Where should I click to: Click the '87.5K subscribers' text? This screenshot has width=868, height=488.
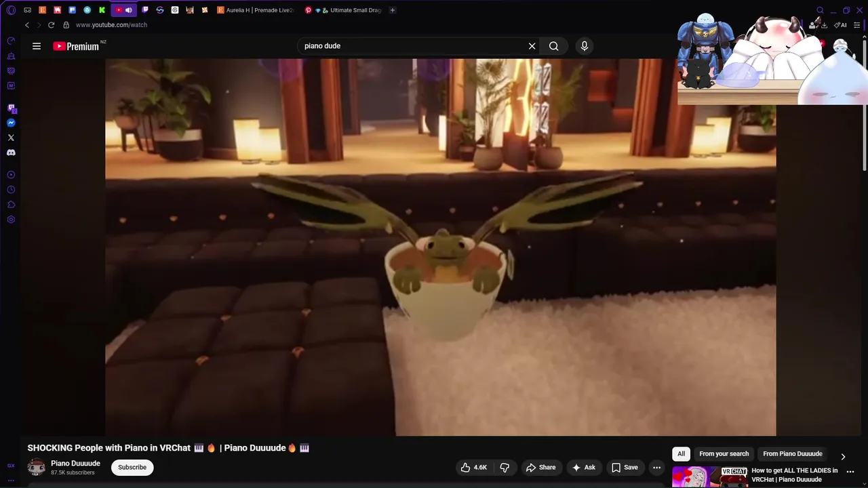[73, 472]
